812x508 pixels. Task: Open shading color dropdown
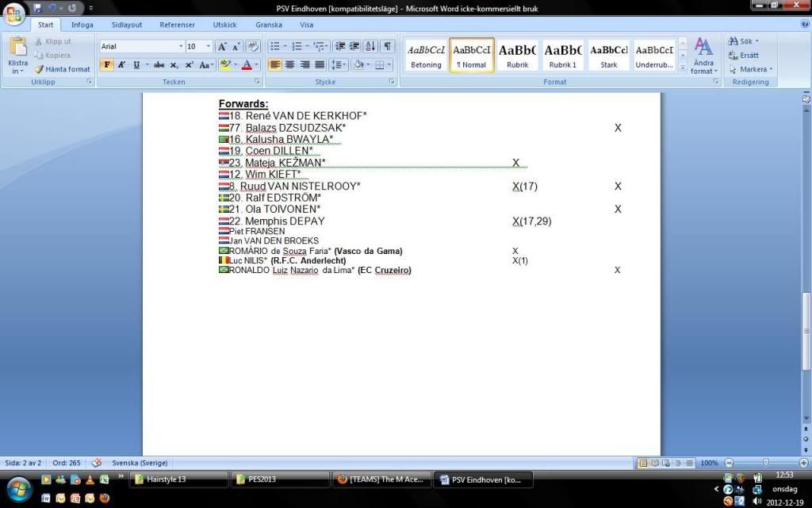coord(361,65)
